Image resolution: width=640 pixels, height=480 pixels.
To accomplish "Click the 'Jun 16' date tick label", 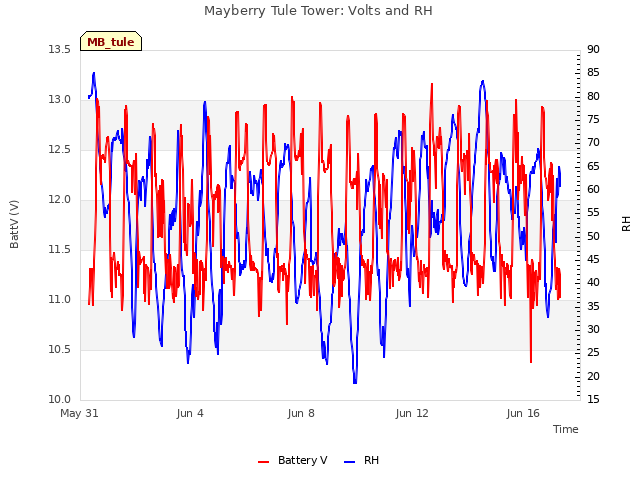I will (523, 413).
